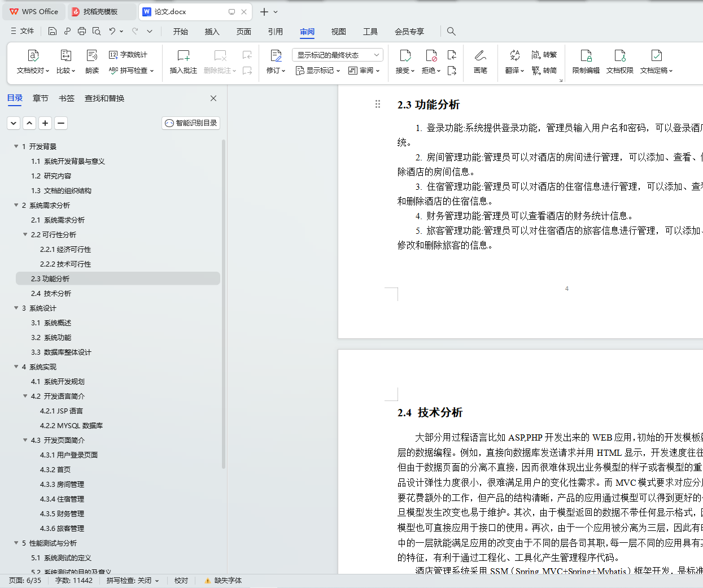Select '3.3 数据库整体设计' in outline
The image size is (703, 588).
point(118,352)
